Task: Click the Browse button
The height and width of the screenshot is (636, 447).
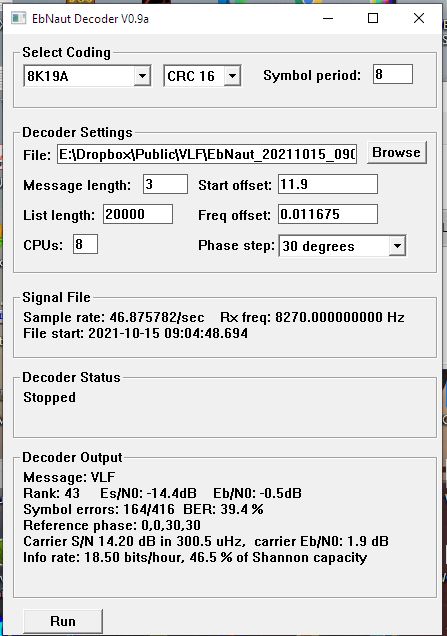Action: [x=396, y=153]
